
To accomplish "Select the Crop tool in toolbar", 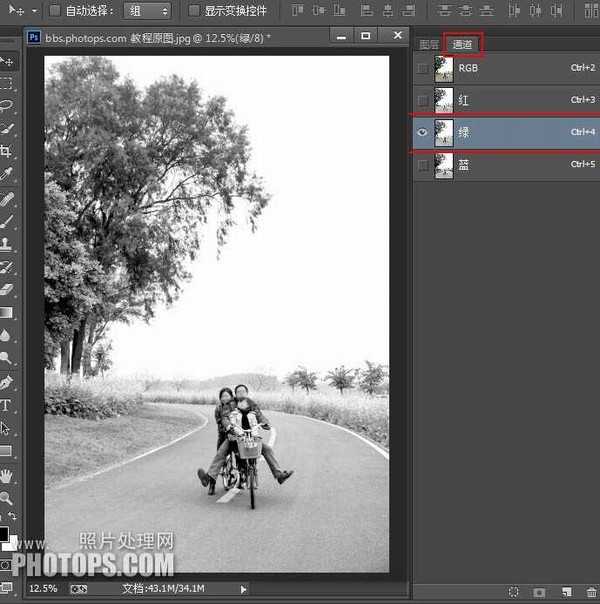I will [6, 151].
